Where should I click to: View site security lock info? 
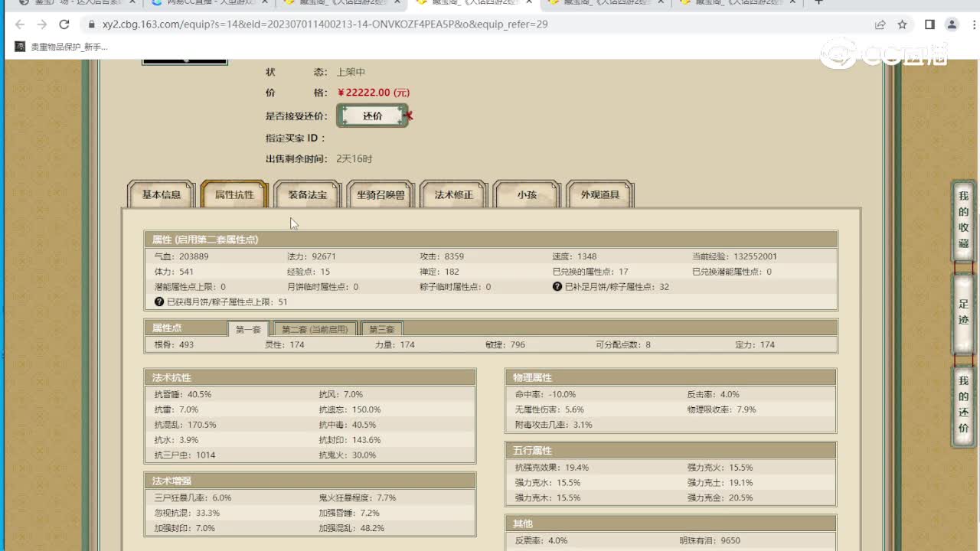(x=90, y=24)
